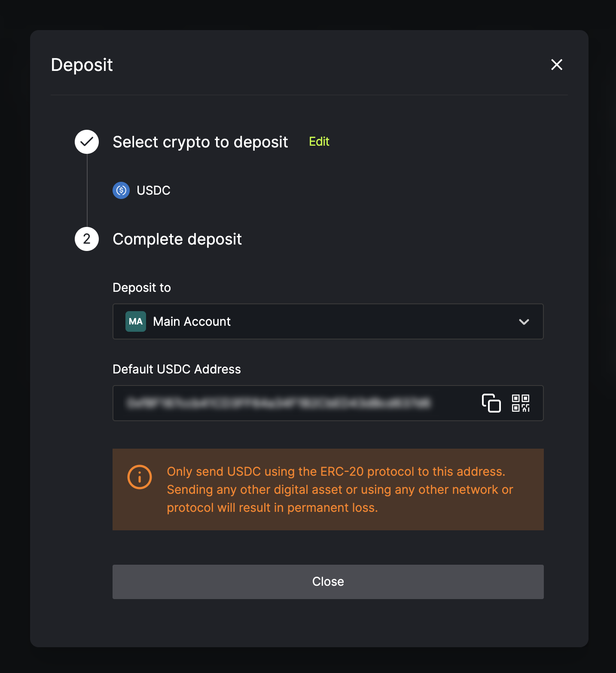The width and height of the screenshot is (616, 673).
Task: Click the orange info warning icon
Action: (x=140, y=477)
